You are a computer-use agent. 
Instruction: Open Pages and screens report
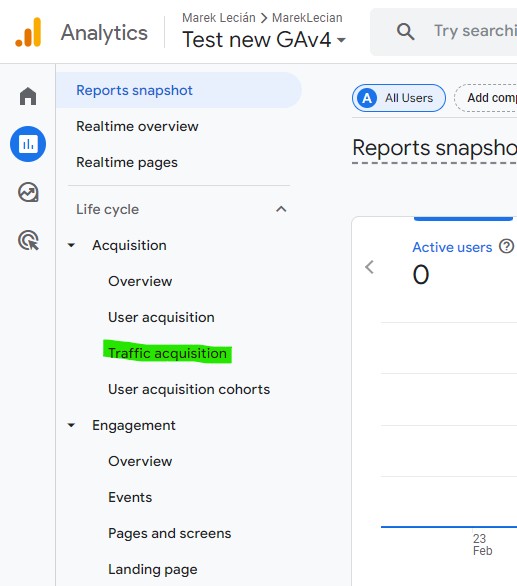(x=170, y=533)
